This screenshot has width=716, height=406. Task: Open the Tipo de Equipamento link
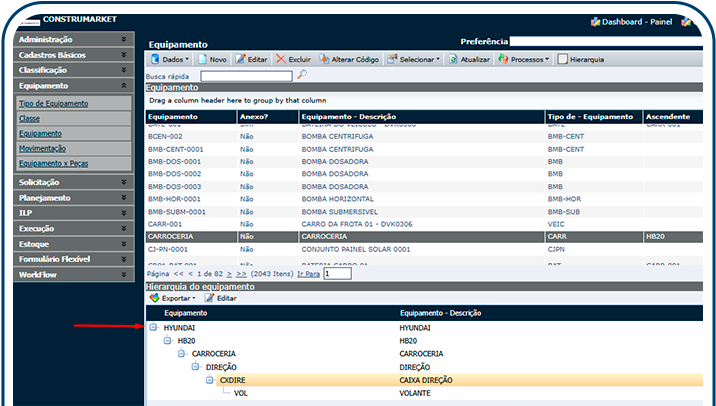54,103
